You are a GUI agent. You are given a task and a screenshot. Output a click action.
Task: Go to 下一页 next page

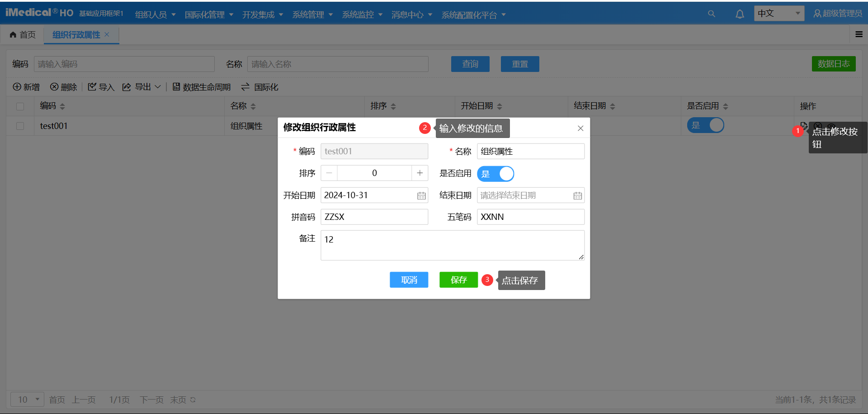coord(151,400)
